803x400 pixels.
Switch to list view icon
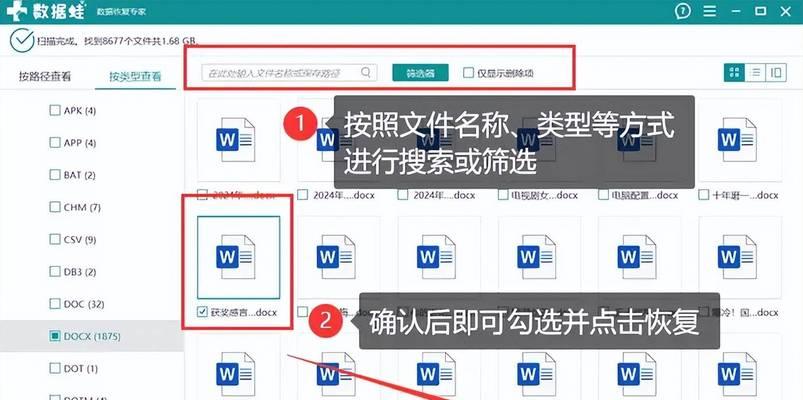pyautogui.click(x=755, y=73)
